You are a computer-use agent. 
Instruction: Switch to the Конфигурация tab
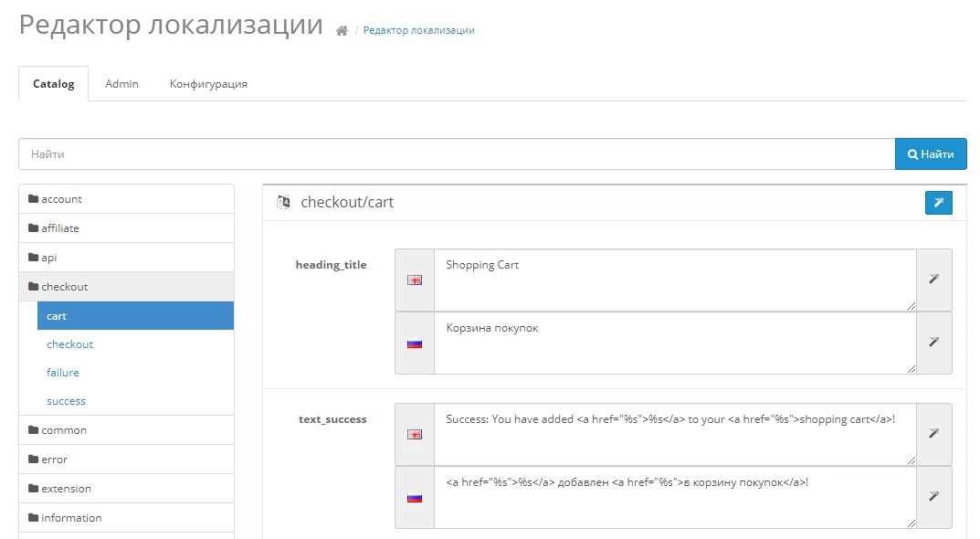click(x=208, y=84)
